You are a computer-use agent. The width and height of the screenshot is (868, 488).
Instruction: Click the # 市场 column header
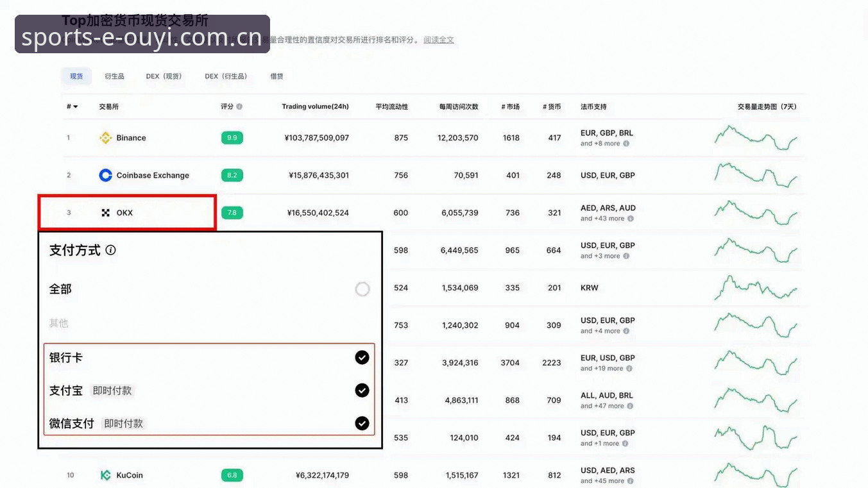(510, 106)
